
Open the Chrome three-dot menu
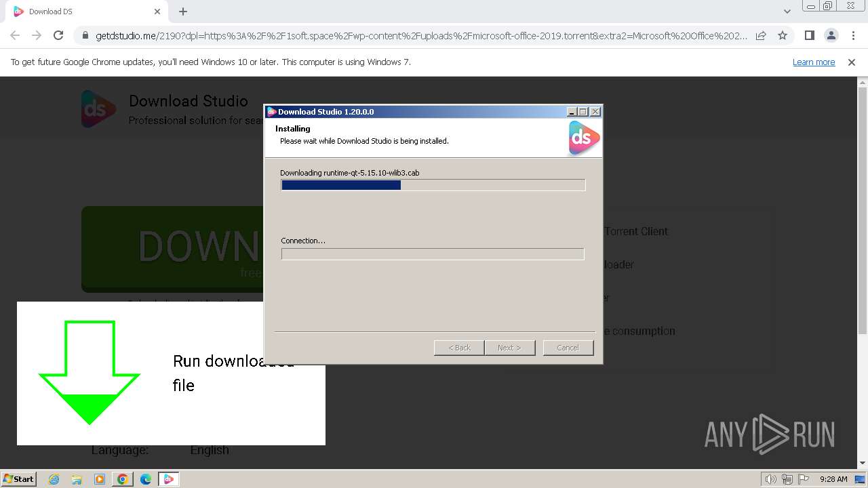(x=852, y=35)
